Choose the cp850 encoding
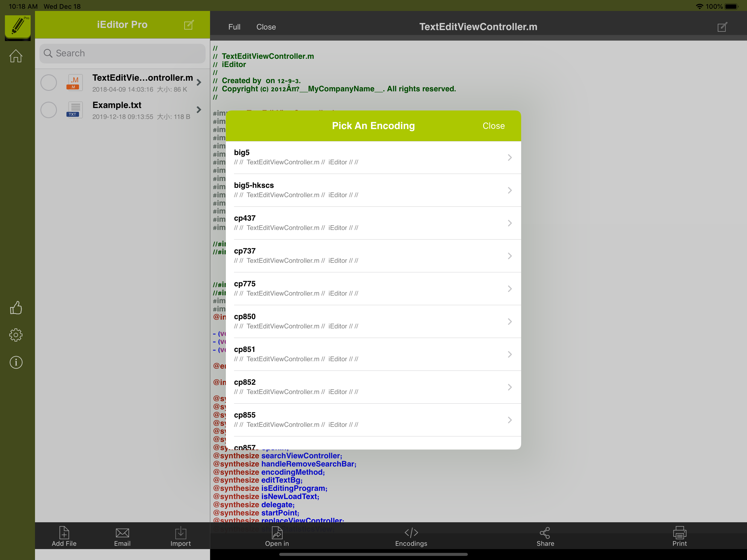747x560 pixels. [373, 321]
